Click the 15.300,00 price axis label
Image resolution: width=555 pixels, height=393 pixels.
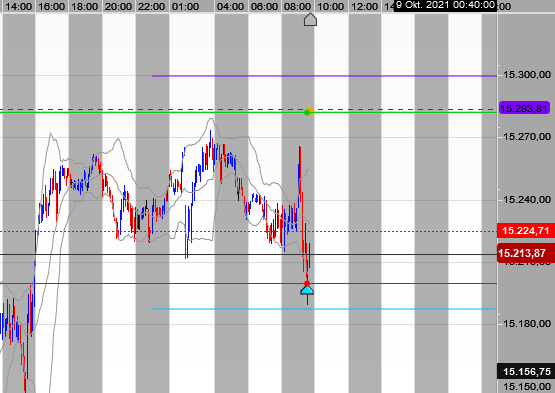(x=527, y=75)
